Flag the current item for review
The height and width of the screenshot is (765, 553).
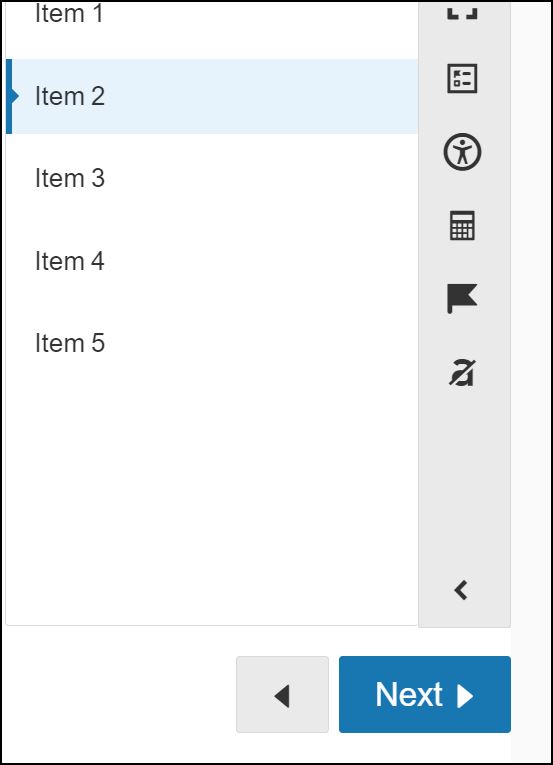pos(462,298)
